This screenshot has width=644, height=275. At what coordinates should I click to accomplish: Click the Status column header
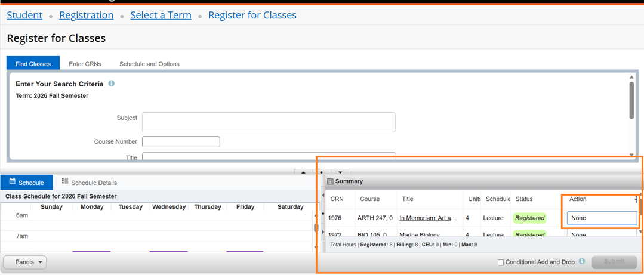(523, 199)
